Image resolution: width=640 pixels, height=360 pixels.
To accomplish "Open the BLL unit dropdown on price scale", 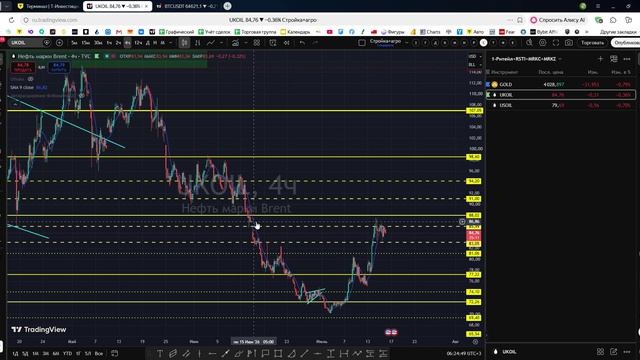I will pos(474,65).
